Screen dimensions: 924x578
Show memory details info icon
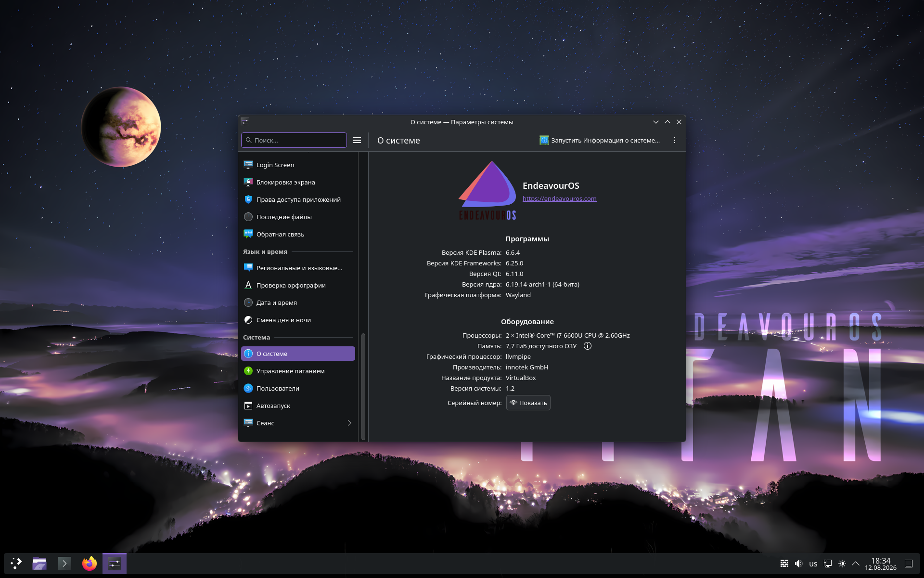tap(588, 346)
